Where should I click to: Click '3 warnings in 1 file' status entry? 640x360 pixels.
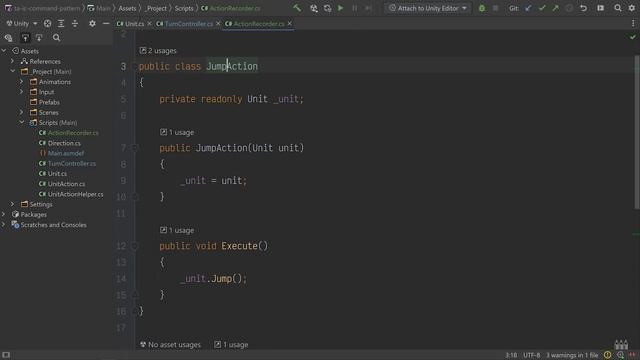[572, 355]
